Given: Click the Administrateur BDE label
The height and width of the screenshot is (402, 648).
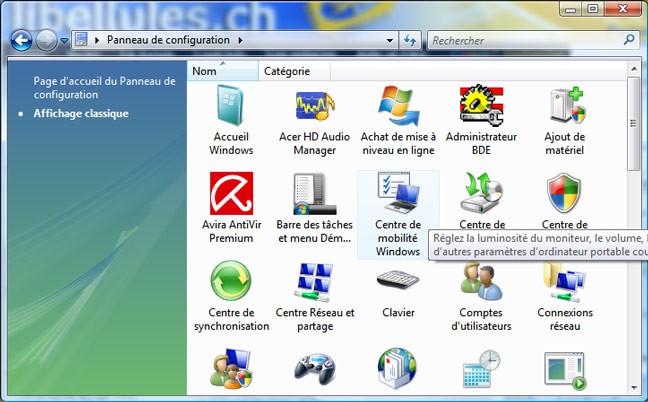Looking at the screenshot, I should click(x=481, y=143).
